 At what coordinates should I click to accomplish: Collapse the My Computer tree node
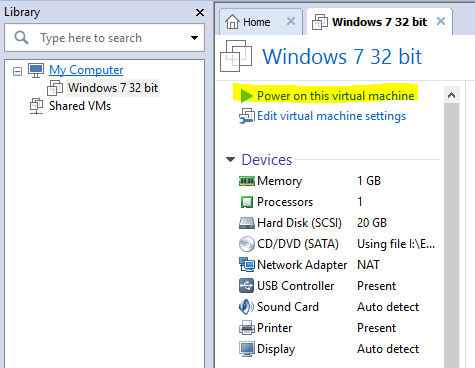tap(17, 71)
